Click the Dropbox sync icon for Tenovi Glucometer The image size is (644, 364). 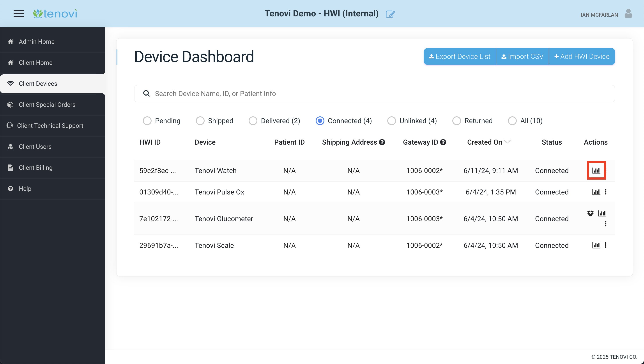coord(590,213)
